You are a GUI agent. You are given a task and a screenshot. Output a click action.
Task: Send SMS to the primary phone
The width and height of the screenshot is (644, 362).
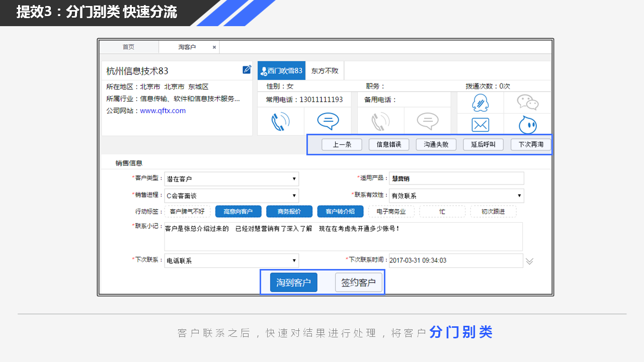pyautogui.click(x=328, y=121)
